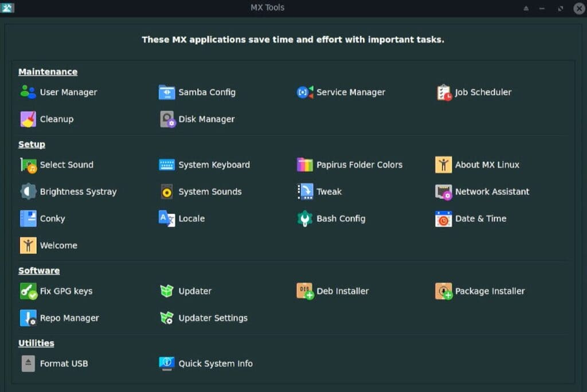Maximize the MX Tools window
This screenshot has height=392, width=587.
561,8
